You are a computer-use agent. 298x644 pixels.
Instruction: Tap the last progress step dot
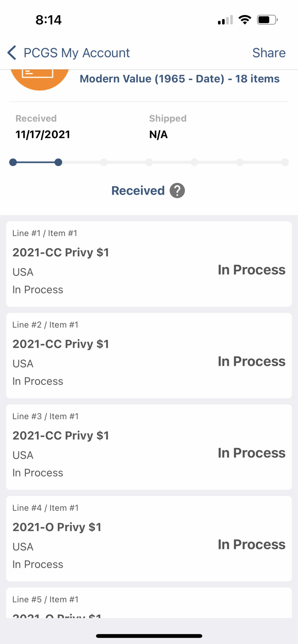tap(285, 162)
